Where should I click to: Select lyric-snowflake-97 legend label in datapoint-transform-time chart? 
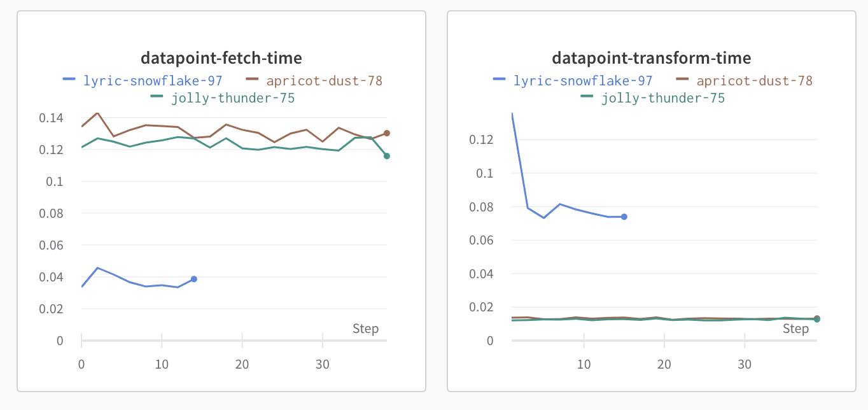pyautogui.click(x=583, y=80)
